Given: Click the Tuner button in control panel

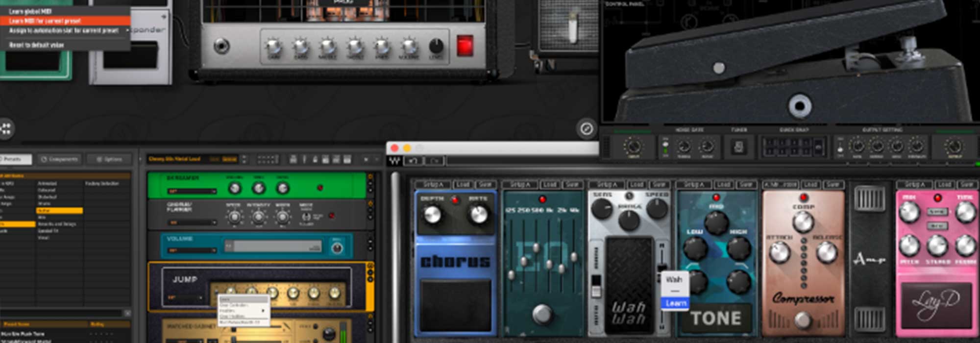Looking at the screenshot, I should click(738, 147).
